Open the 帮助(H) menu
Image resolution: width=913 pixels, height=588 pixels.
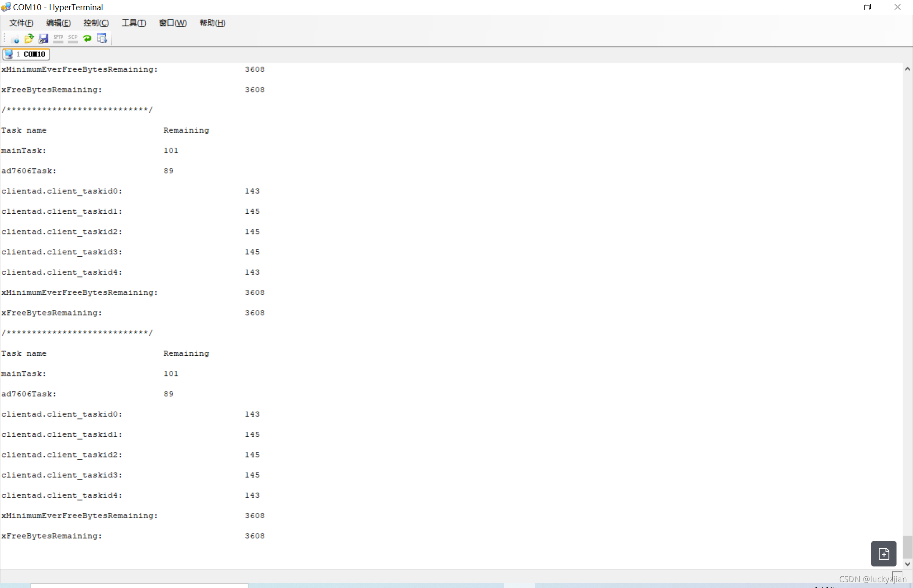pos(212,23)
